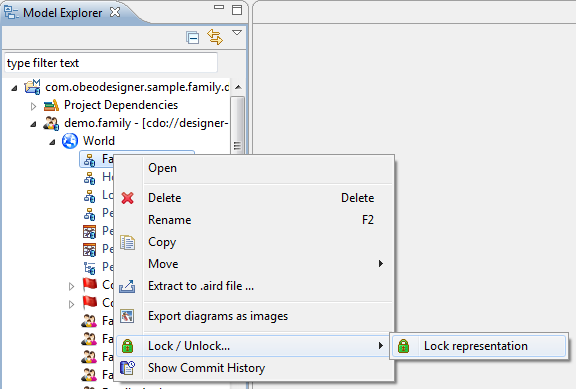Collapse the com.obeodesigner.sample.family project node
The width and height of the screenshot is (576, 389).
[14, 88]
